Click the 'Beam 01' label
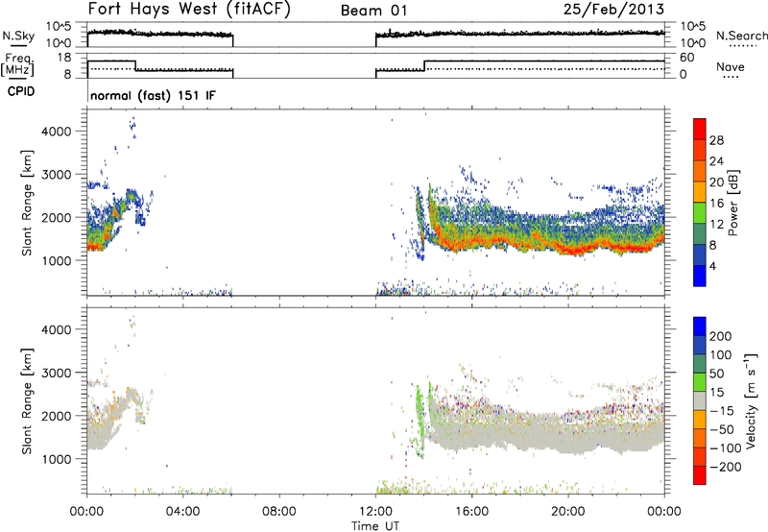This screenshot has width=768, height=532. pyautogui.click(x=373, y=11)
